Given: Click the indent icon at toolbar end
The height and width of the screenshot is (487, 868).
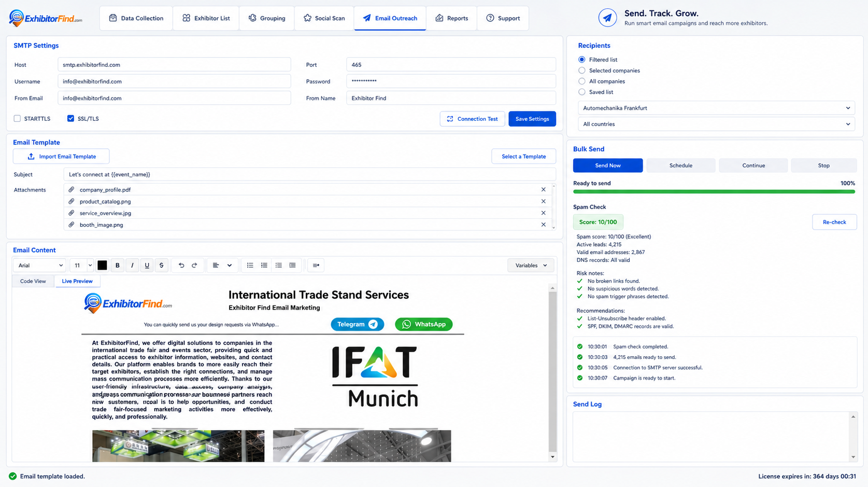Looking at the screenshot, I should pos(316,266).
